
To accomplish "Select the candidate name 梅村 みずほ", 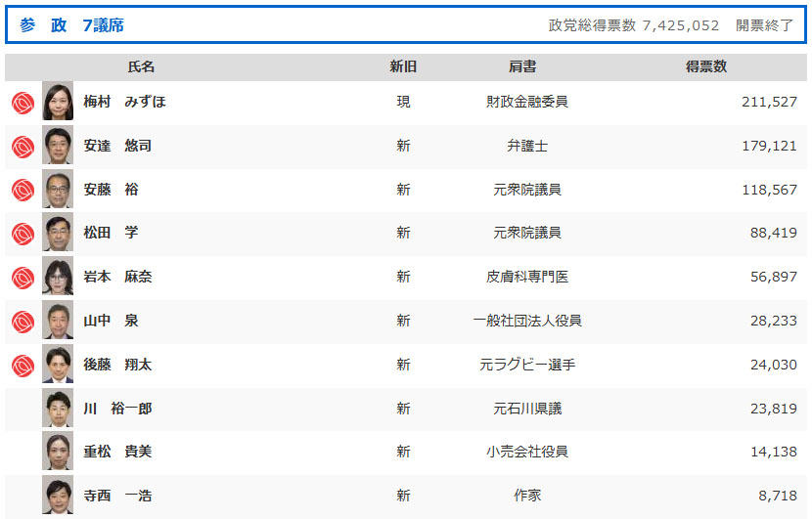I will coord(125,102).
